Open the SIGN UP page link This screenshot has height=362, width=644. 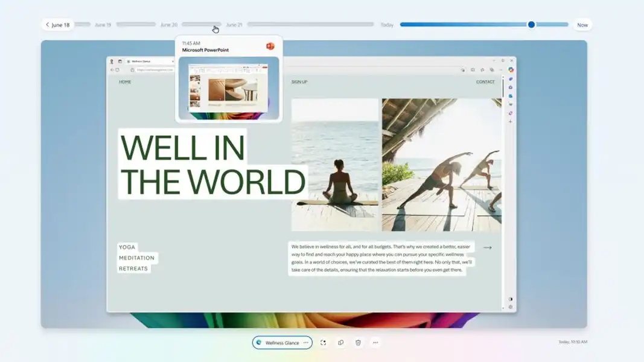click(299, 82)
